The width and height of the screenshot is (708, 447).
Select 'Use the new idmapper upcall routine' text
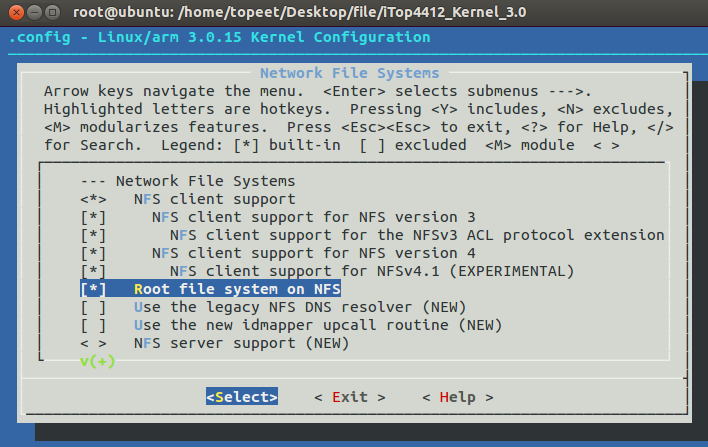click(x=291, y=325)
